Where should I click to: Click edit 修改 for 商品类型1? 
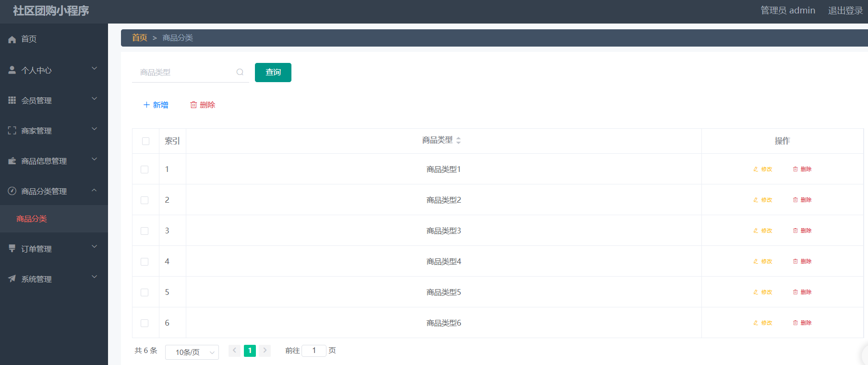click(x=762, y=169)
